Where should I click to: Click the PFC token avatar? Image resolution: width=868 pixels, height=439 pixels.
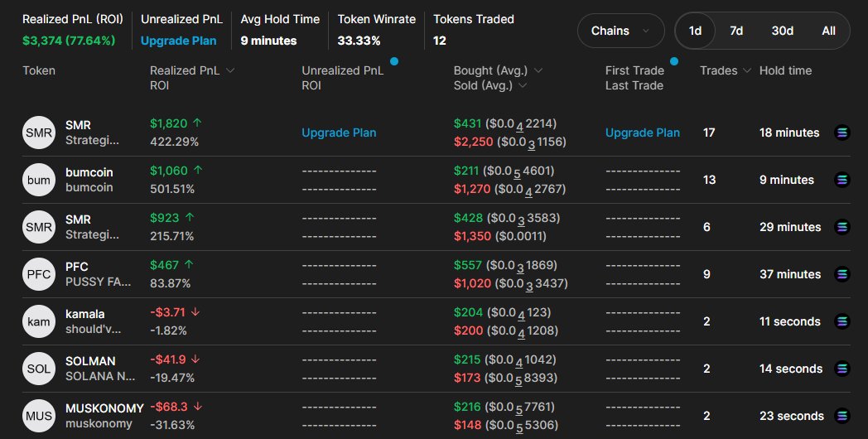39,274
